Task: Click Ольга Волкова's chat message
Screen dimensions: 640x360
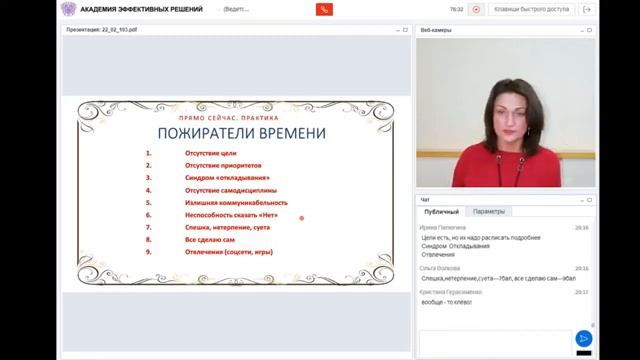Action: pyautogui.click(x=498, y=278)
